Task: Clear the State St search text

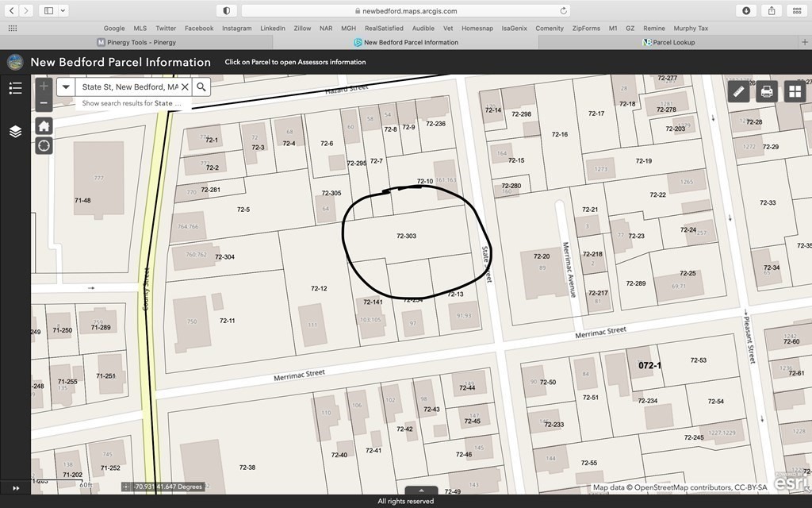Action: [185, 87]
